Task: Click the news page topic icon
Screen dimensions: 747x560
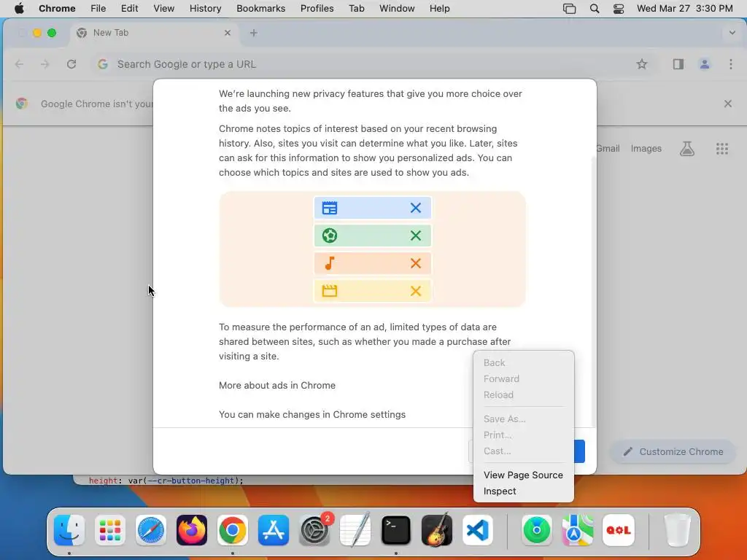Action: coord(329,208)
